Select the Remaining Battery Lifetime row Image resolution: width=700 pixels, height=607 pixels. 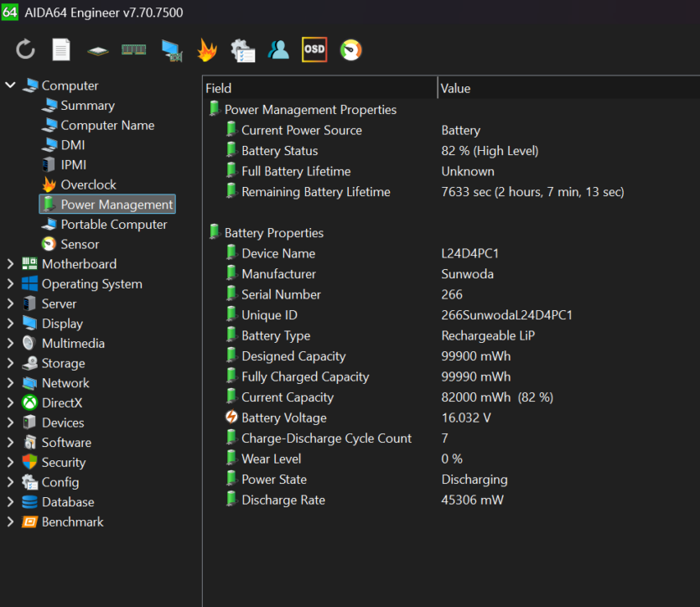click(451, 192)
